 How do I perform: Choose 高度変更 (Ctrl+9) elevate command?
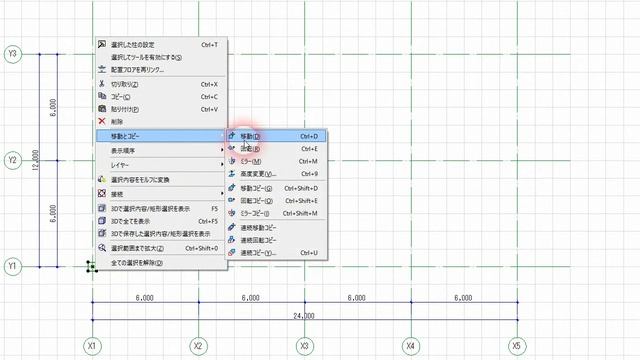point(276,174)
